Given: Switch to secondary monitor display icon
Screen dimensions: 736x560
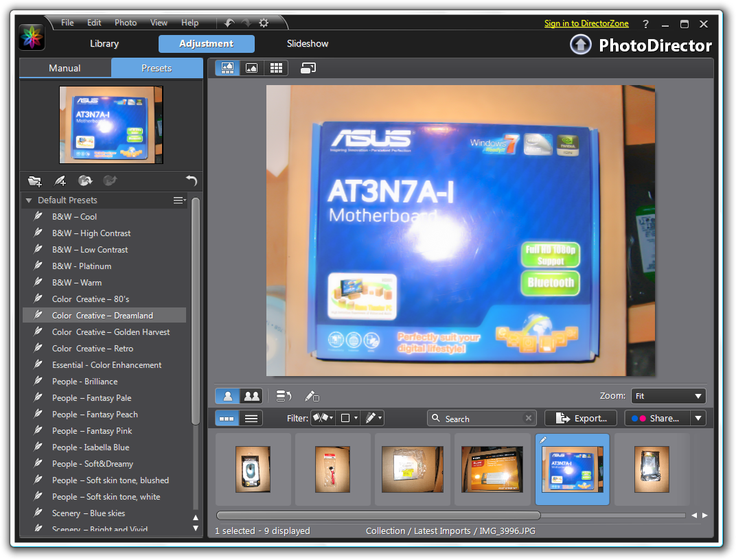Looking at the screenshot, I should (x=308, y=68).
